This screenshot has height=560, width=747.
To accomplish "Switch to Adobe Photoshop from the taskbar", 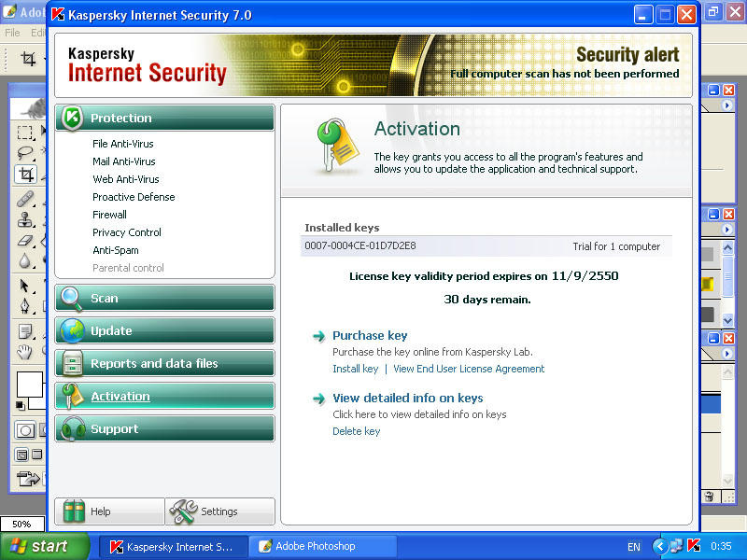I will (323, 546).
